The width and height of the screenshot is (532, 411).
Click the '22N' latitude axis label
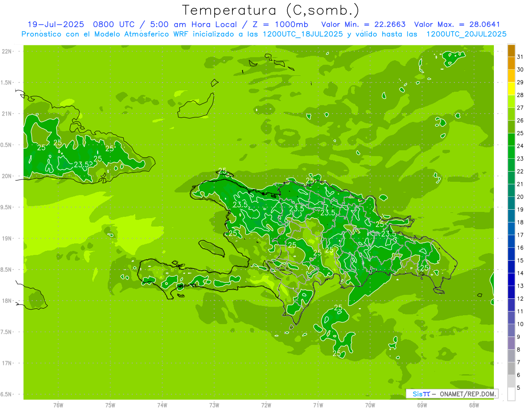(x=8, y=51)
